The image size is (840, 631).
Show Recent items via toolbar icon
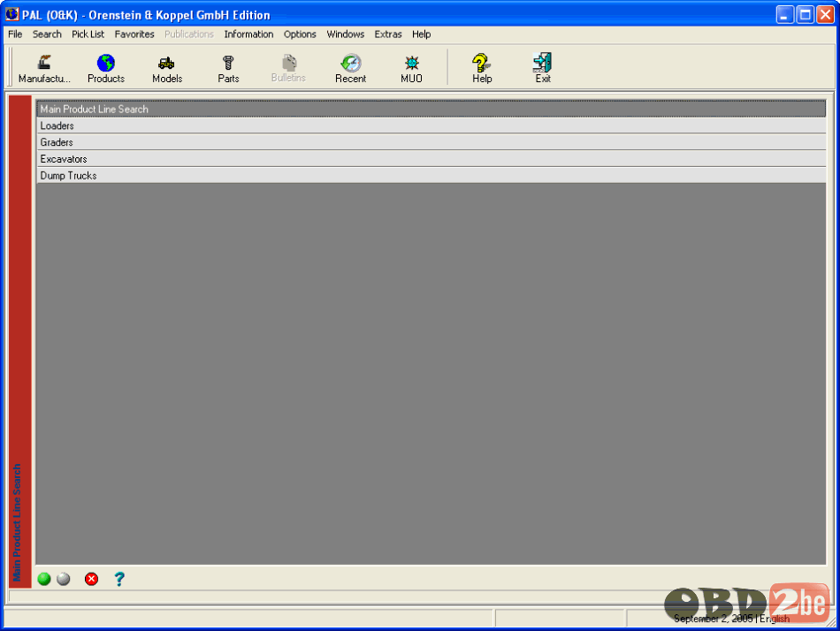point(350,69)
